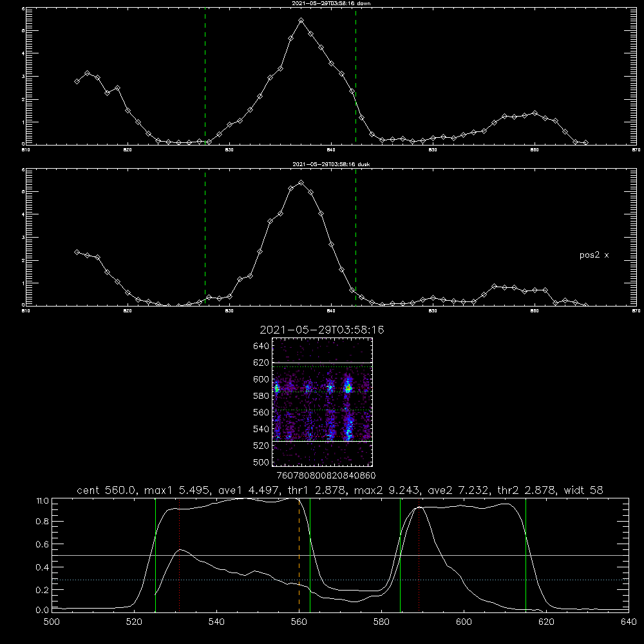Select the "max1 5.495" value in stats line

[178, 490]
